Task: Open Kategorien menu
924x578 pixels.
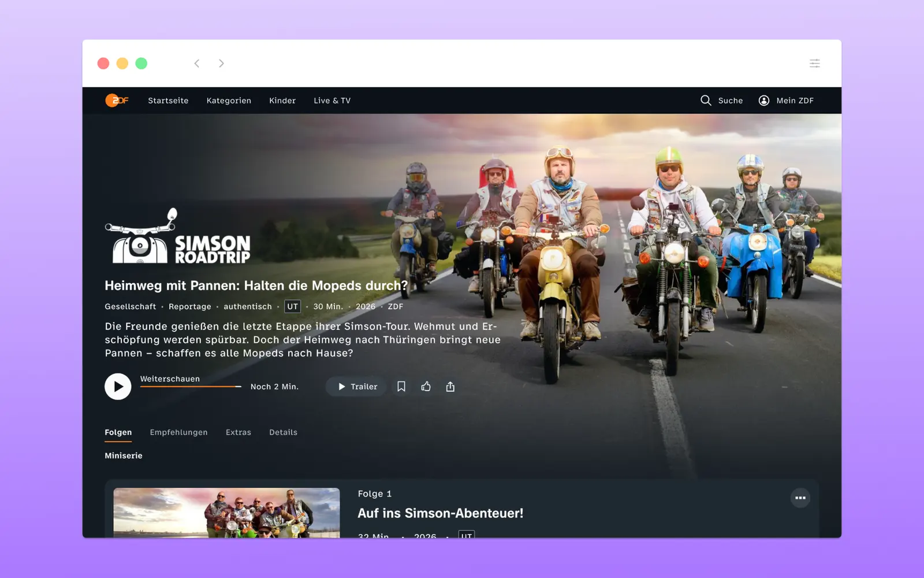Action: click(x=229, y=101)
